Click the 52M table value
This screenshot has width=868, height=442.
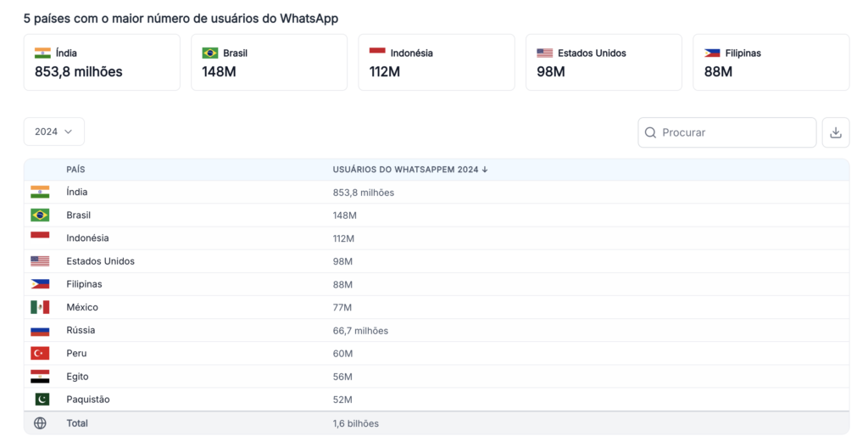click(x=342, y=400)
